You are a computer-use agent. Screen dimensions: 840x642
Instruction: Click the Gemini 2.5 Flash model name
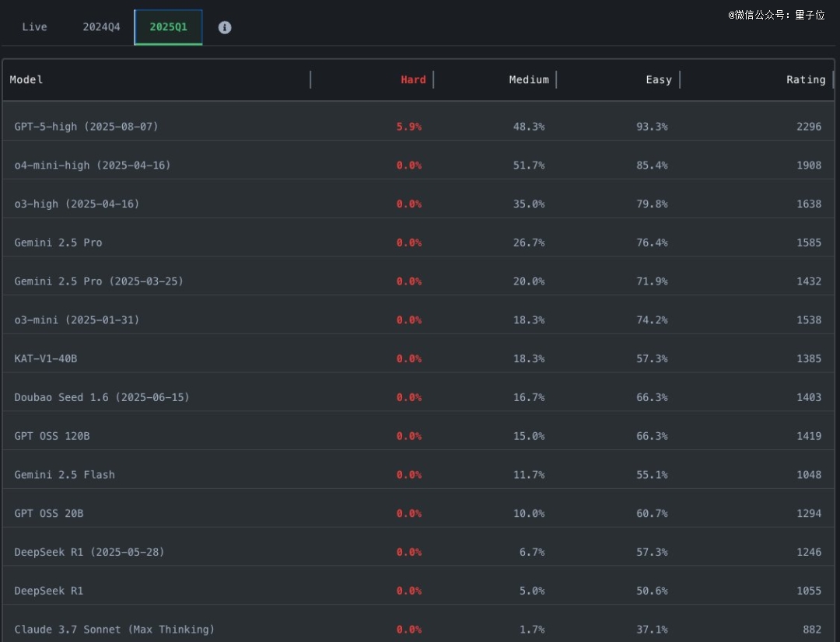coord(65,474)
